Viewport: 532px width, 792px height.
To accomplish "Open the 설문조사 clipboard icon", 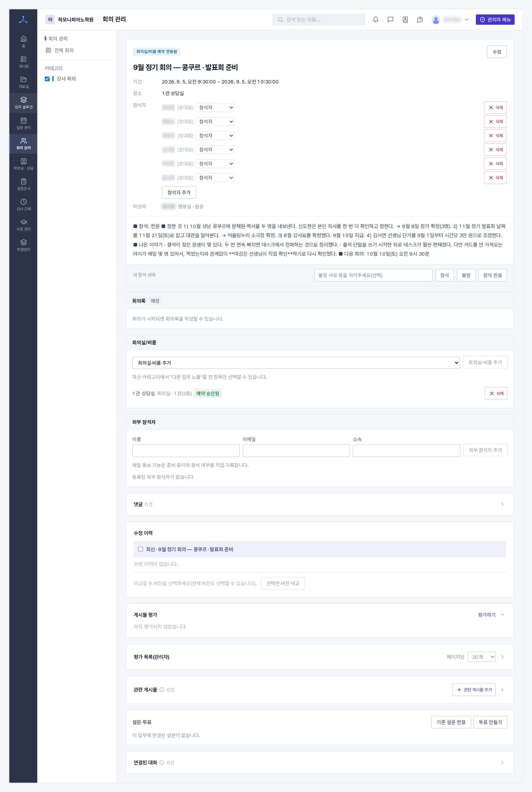I will click(23, 184).
